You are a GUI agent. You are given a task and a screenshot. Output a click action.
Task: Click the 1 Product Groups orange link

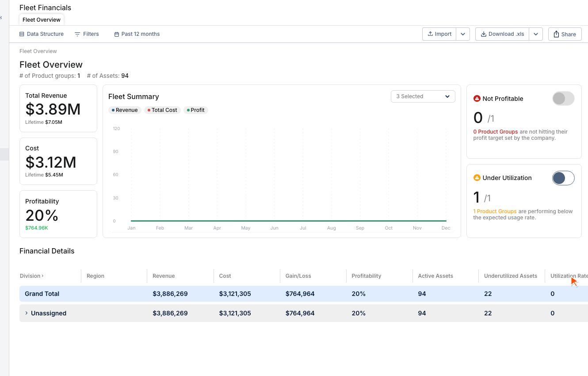(495, 211)
